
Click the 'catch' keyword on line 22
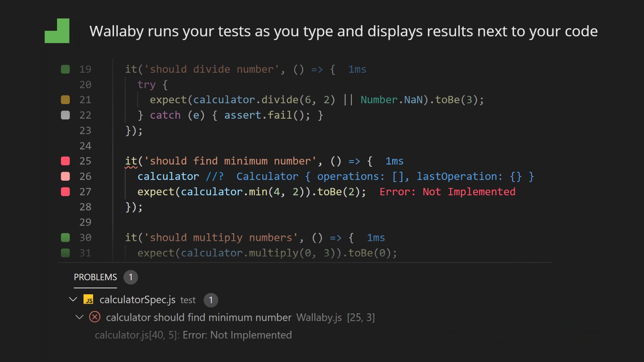pos(165,115)
